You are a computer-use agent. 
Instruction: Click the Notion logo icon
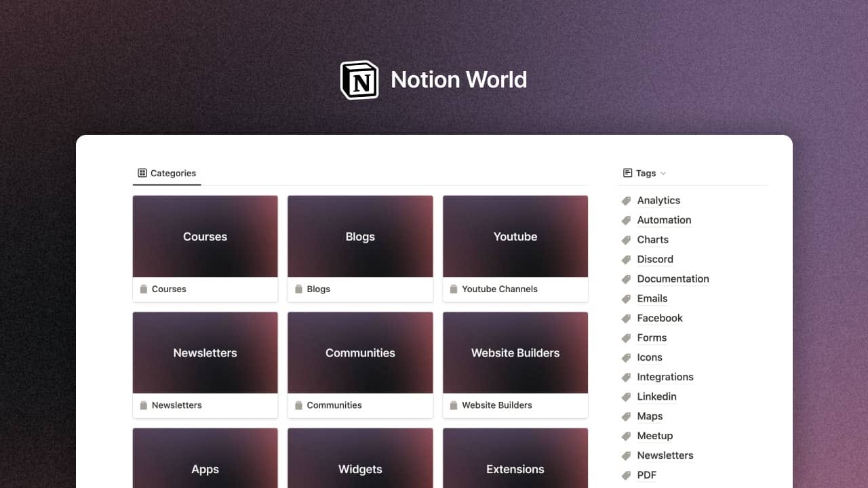pyautogui.click(x=359, y=80)
